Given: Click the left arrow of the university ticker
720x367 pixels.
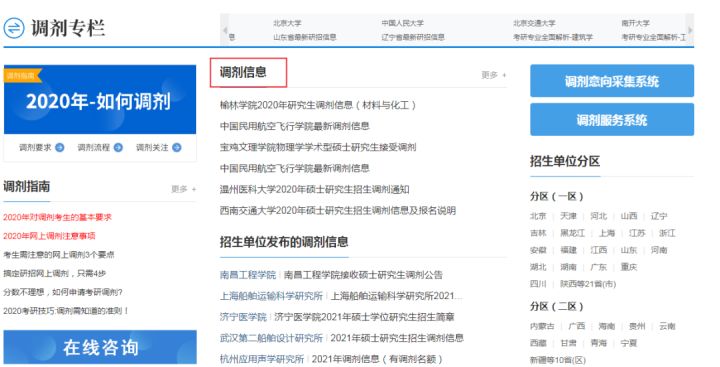Looking at the screenshot, I should [225, 30].
